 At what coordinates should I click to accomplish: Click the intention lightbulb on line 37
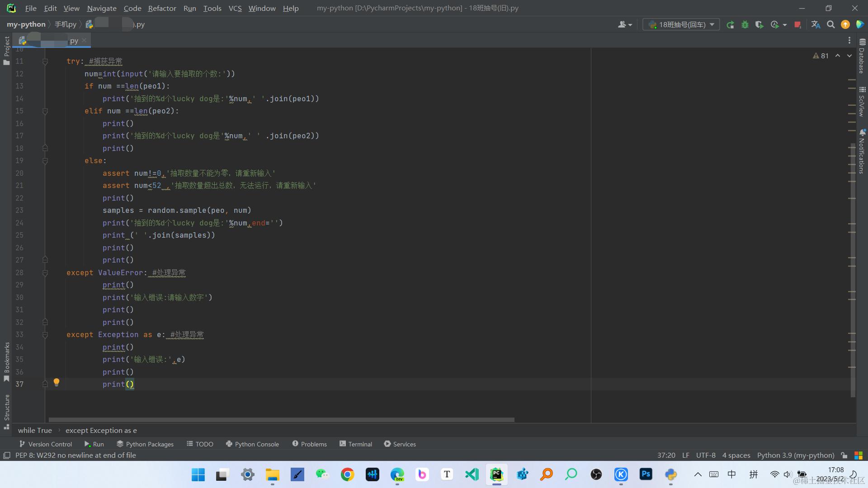57,382
